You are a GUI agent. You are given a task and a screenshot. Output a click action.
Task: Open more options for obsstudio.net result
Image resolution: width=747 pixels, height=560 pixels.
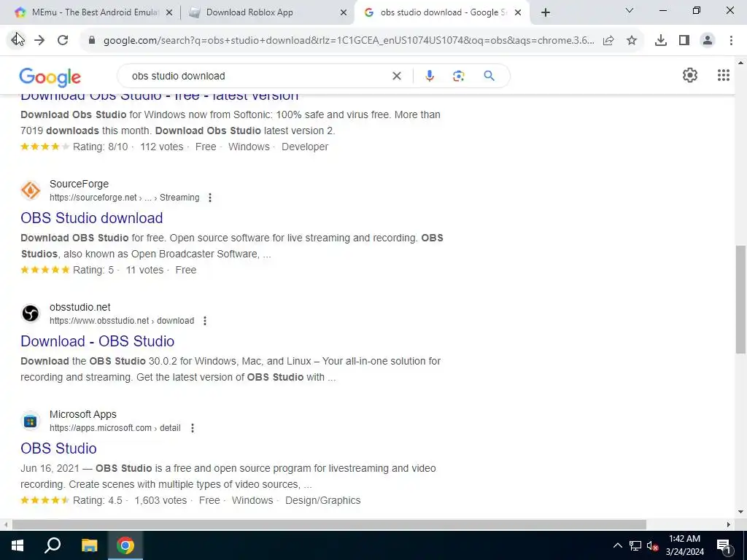[204, 321]
